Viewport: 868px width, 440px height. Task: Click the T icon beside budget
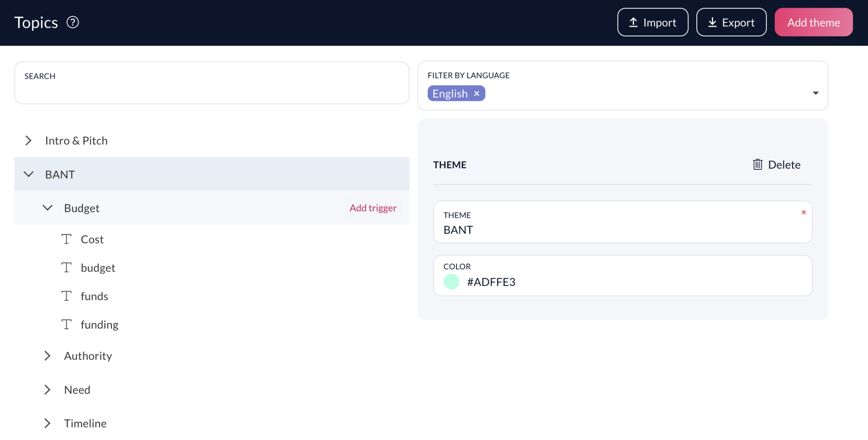[x=67, y=268]
